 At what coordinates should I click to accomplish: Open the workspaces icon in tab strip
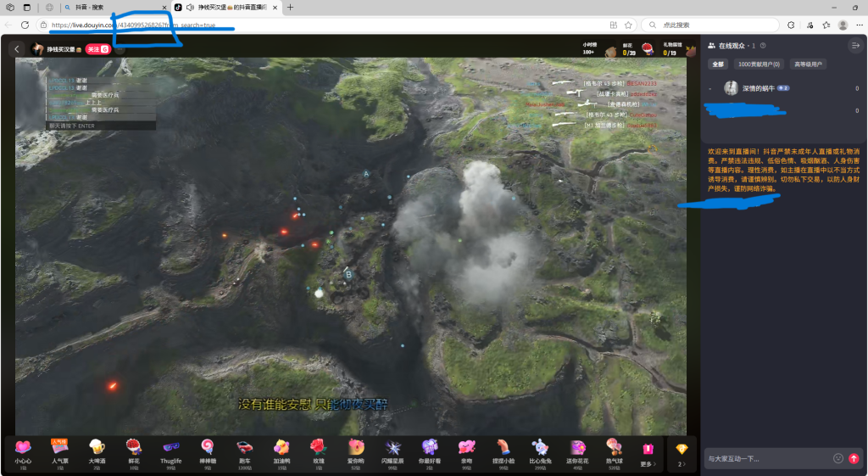tap(10, 7)
